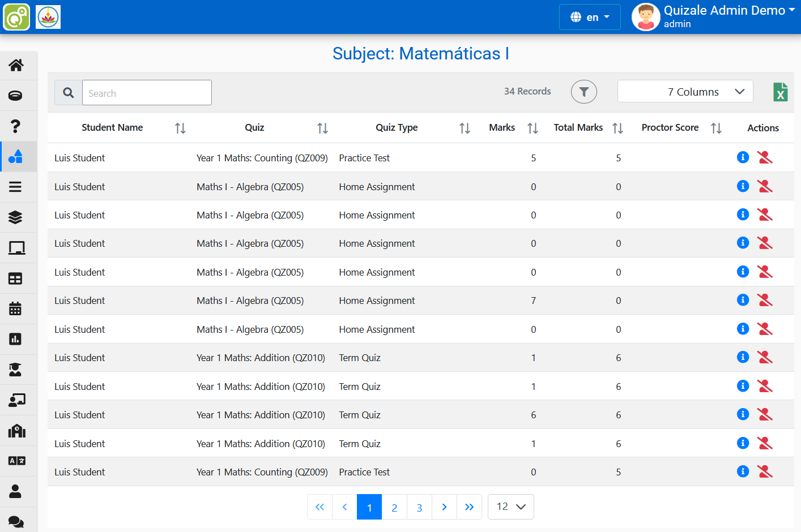
Task: Click info icon for Practice Test first row
Action: tap(743, 157)
